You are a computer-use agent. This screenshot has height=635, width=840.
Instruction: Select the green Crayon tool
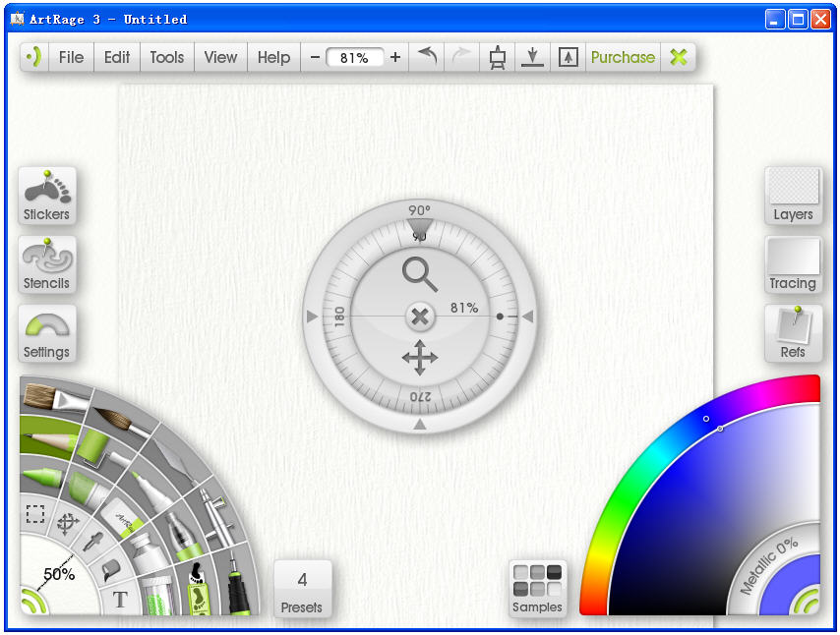coord(45,477)
